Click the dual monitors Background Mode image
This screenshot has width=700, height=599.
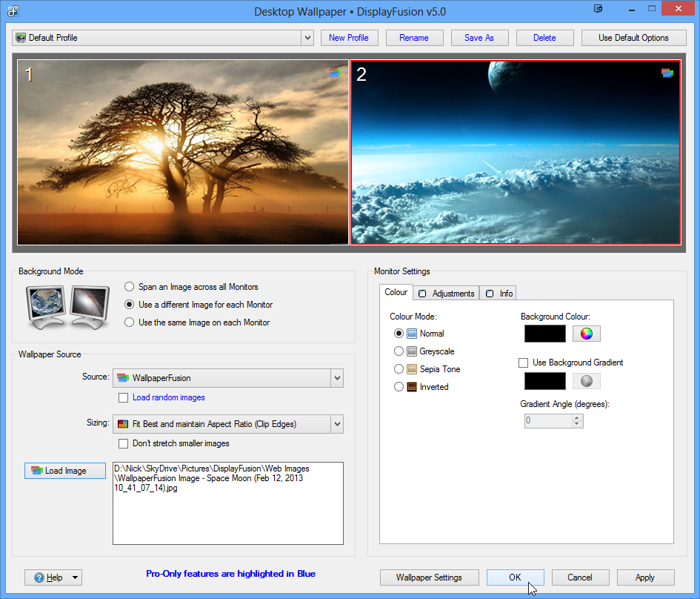[68, 308]
